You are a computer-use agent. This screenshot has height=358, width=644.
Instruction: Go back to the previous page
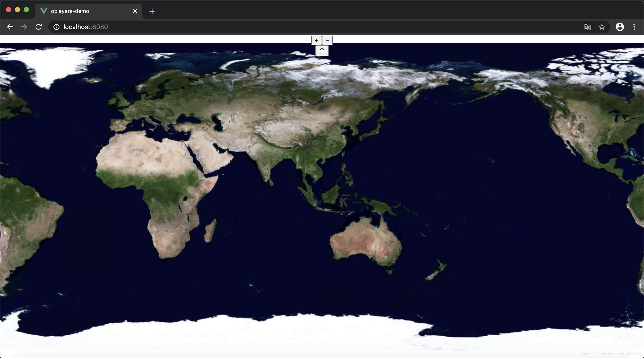point(10,27)
